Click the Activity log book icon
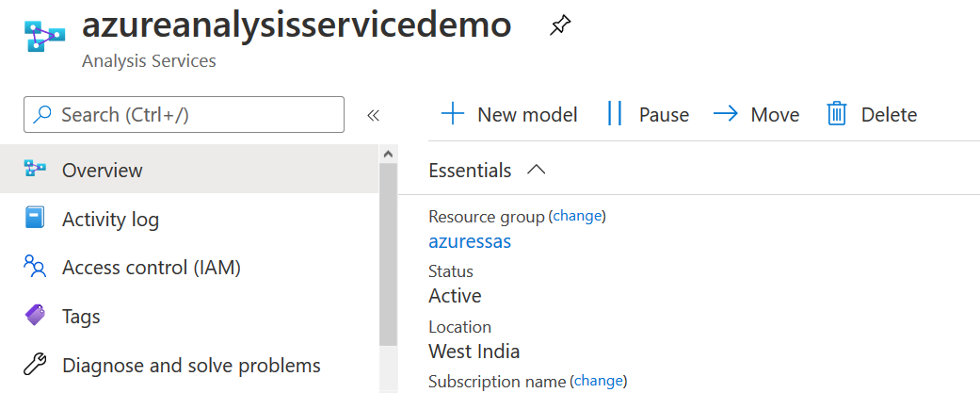Viewport: 980px width, 393px height. 35,219
